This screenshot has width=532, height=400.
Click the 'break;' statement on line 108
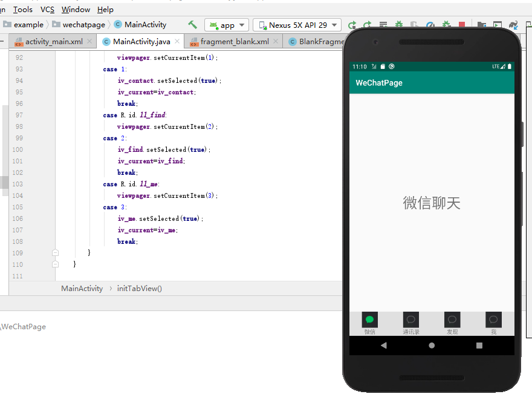[x=128, y=241]
